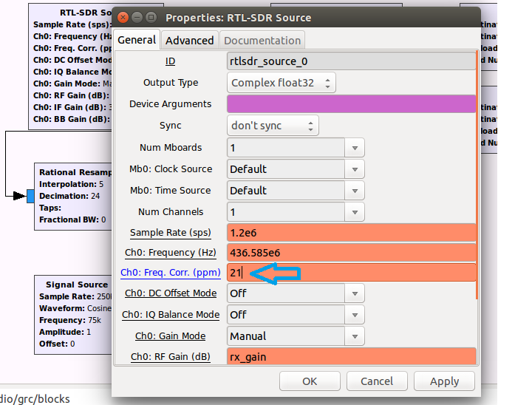This screenshot has height=405, width=532.
Task: Click the dialog's vertical scrollbar
Action: pos(477,175)
